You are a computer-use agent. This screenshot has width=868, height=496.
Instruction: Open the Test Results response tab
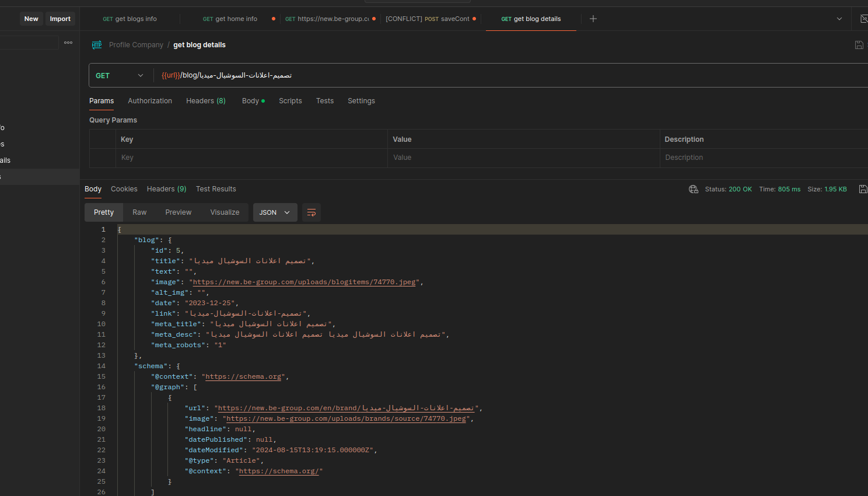(216, 189)
